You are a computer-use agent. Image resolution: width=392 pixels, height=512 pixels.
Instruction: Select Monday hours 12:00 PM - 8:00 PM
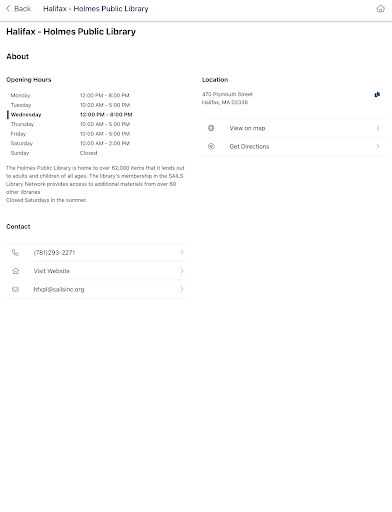click(105, 95)
